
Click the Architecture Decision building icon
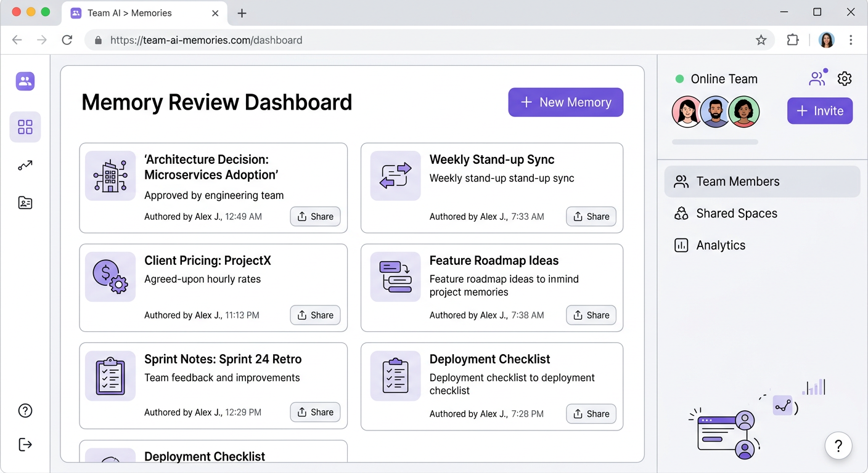tap(110, 176)
